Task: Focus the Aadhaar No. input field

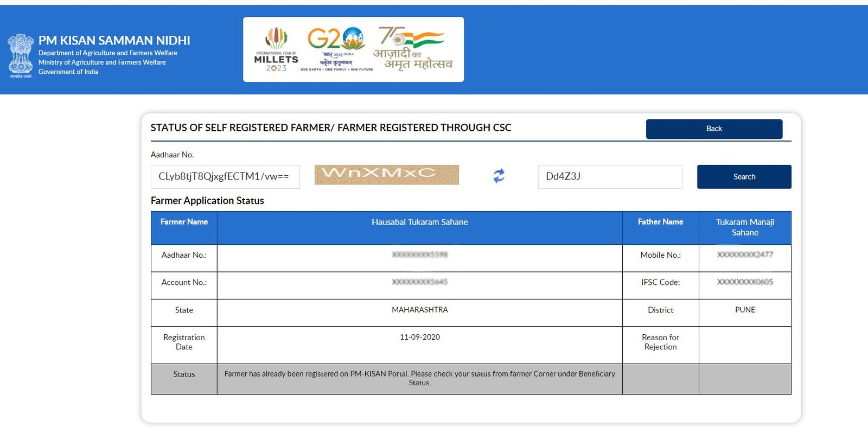Action: coord(225,177)
